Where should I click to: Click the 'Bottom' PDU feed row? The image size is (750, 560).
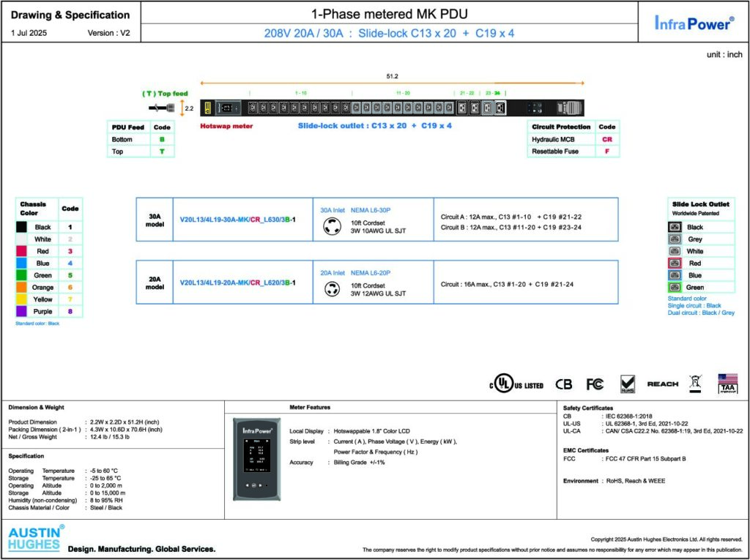141,139
